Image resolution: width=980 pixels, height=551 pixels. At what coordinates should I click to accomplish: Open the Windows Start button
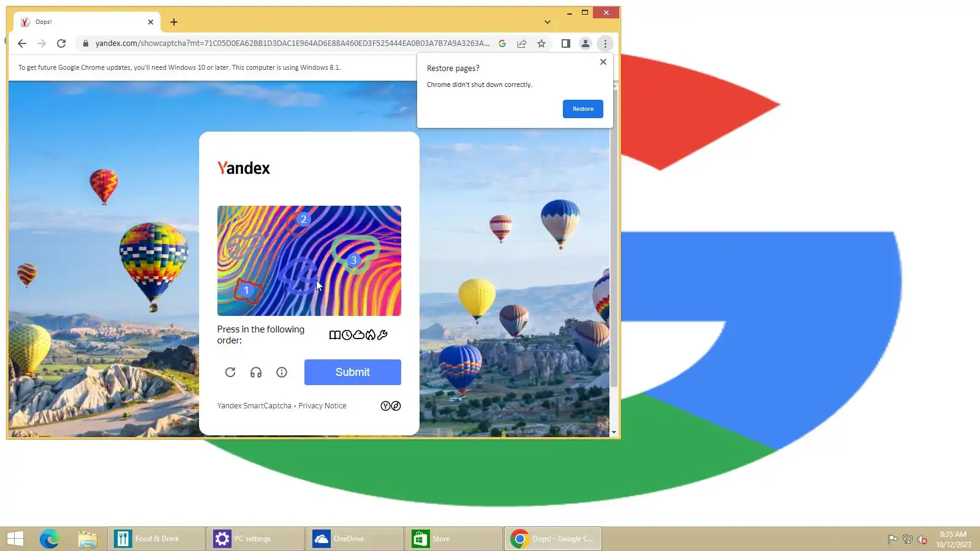pyautogui.click(x=15, y=539)
